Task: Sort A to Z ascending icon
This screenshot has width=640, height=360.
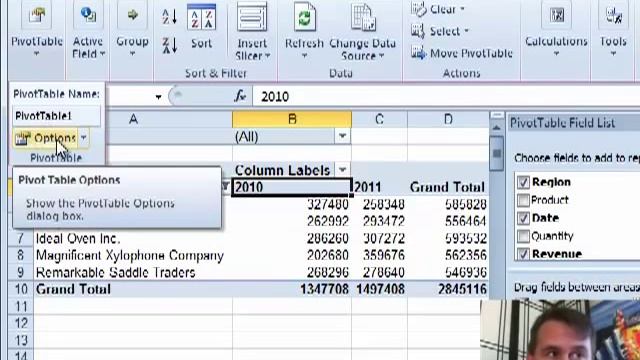Action: 169,16
